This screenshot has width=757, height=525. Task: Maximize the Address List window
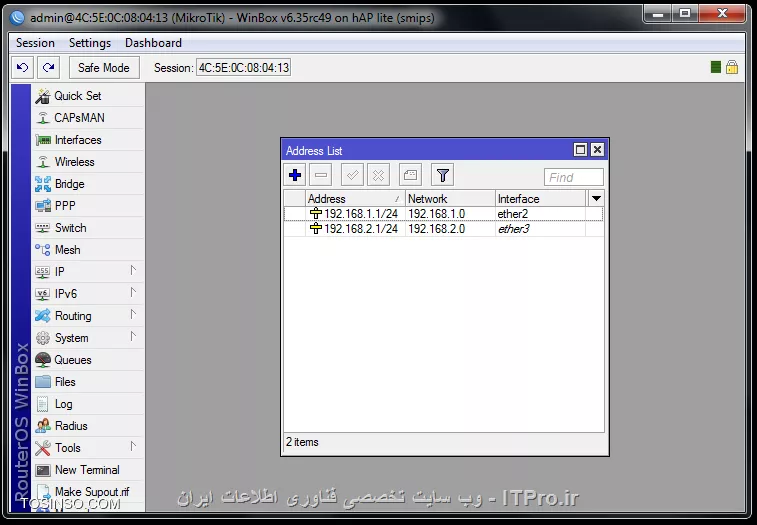coord(580,150)
